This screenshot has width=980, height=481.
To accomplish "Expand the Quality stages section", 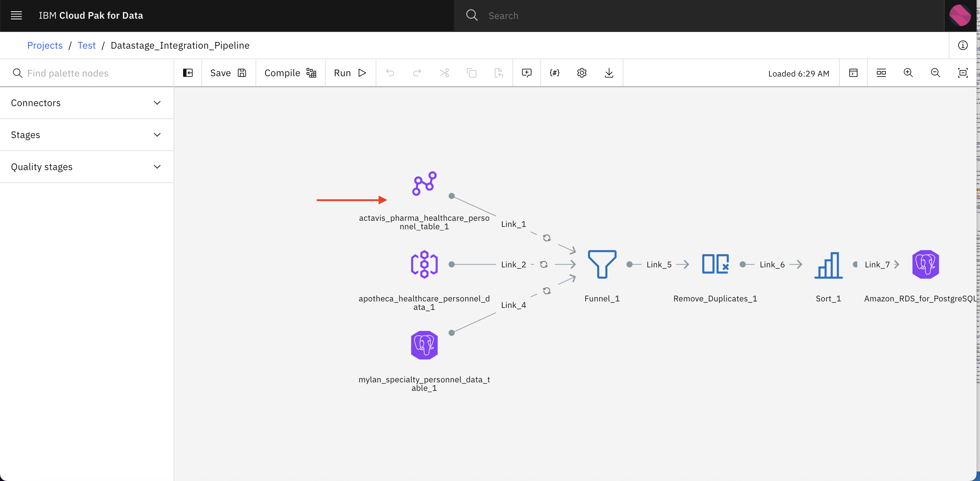I will pyautogui.click(x=87, y=167).
